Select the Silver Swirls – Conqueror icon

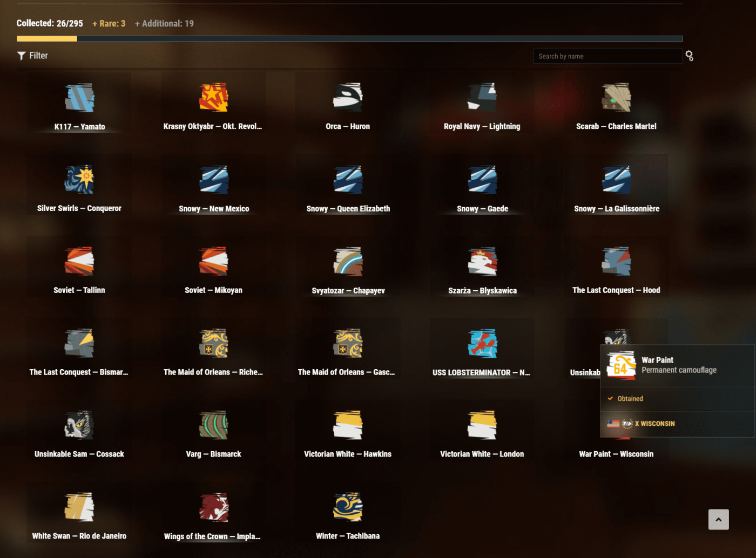[x=79, y=180]
